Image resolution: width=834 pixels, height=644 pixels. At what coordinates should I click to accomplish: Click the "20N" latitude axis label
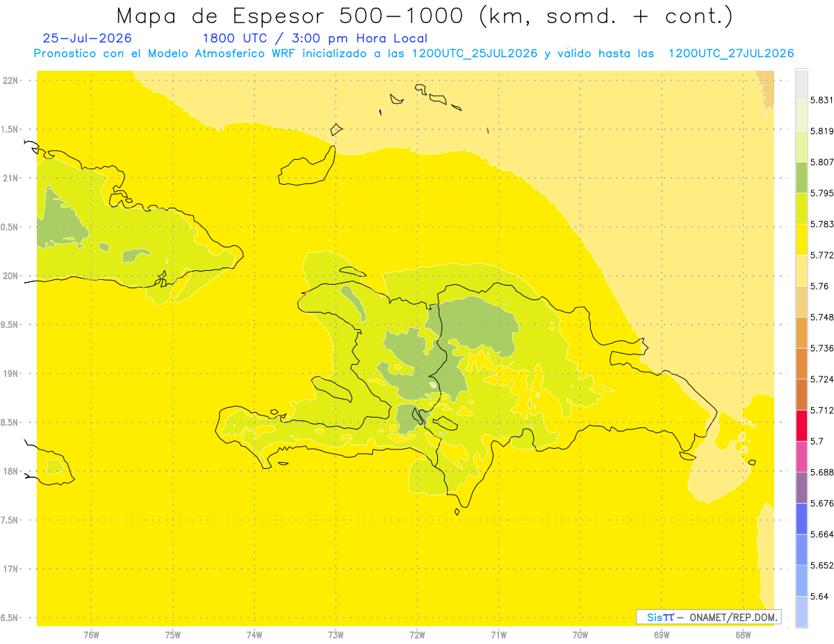pos(10,276)
